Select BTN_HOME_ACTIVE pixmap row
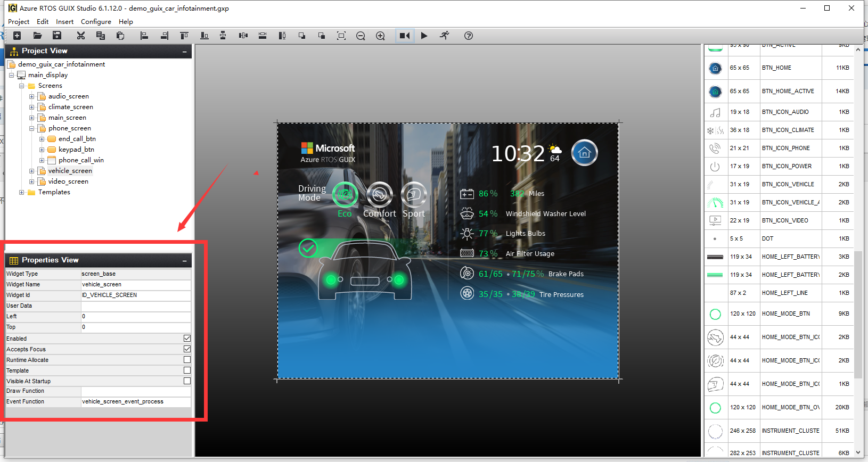The image size is (868, 462). (x=779, y=91)
